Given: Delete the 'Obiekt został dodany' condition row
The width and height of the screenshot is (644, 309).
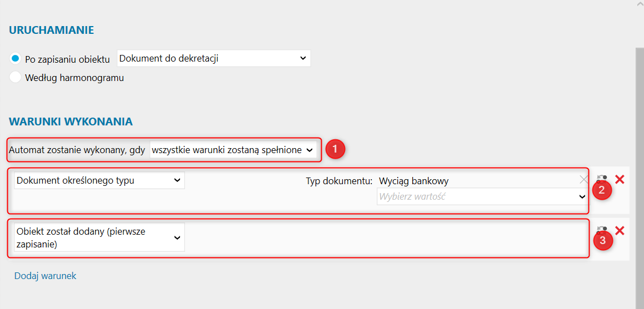Looking at the screenshot, I should 620,231.
